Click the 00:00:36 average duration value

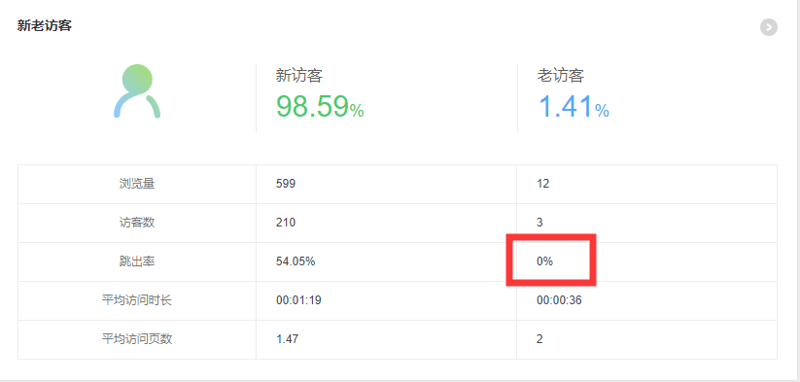coord(559,300)
